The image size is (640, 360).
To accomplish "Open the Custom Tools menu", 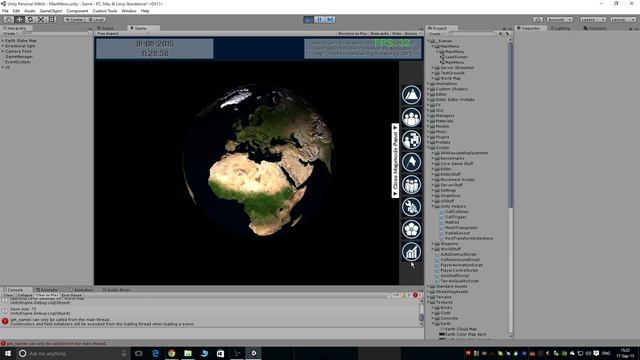I will 104,11.
